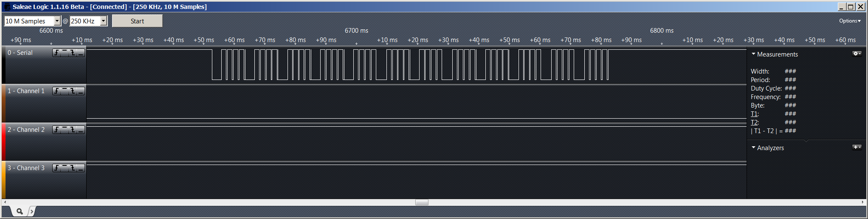Image resolution: width=868 pixels, height=219 pixels.
Task: Set rising edge trigger on Channel 1
Action: (56, 91)
